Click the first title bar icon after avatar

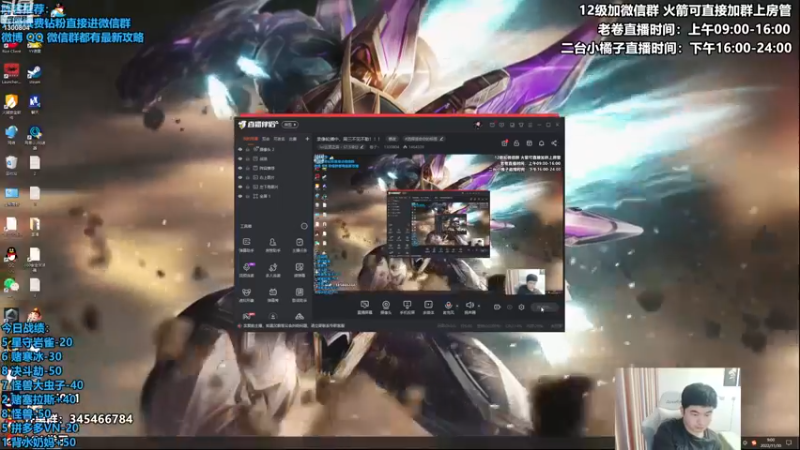tap(492, 124)
